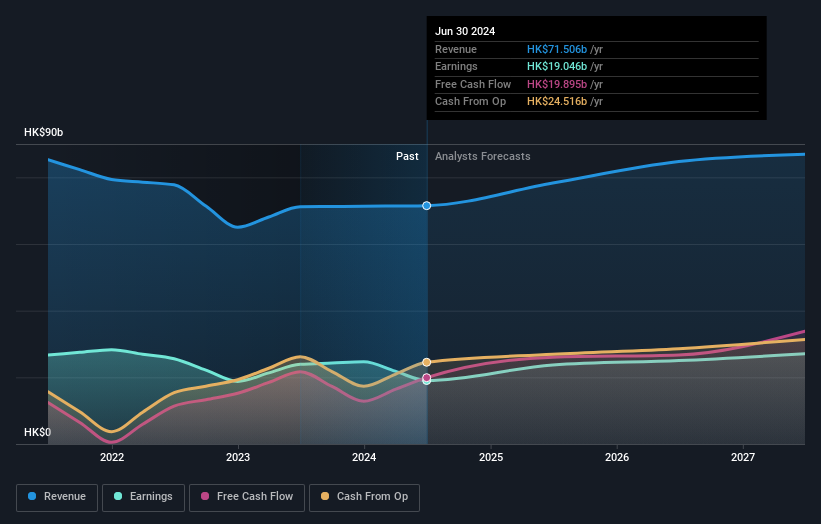Click the HK$0 y-axis label
This screenshot has width=821, height=524.
(x=38, y=432)
